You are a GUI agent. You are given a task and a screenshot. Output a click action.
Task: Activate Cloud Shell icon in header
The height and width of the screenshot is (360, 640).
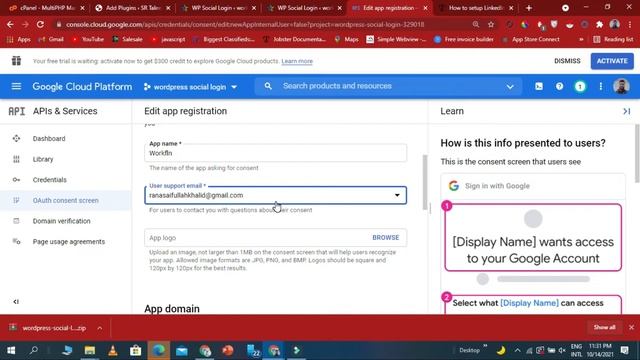(539, 87)
